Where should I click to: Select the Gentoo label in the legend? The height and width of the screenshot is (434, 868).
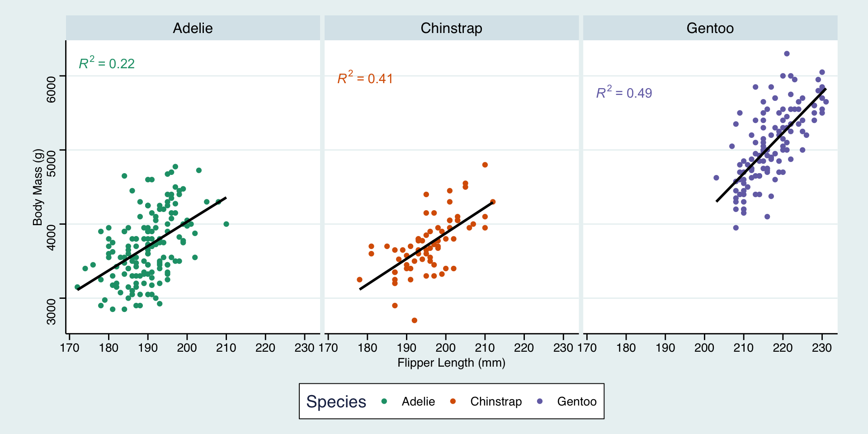tap(576, 401)
